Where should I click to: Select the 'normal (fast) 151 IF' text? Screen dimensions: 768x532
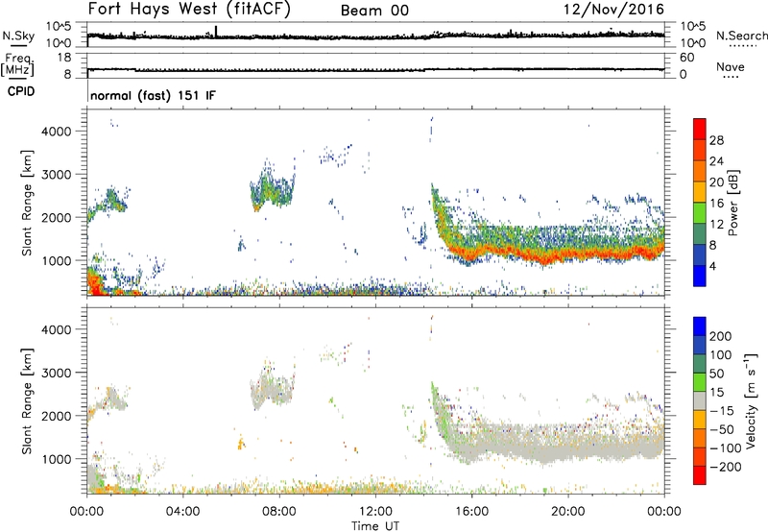point(153,95)
